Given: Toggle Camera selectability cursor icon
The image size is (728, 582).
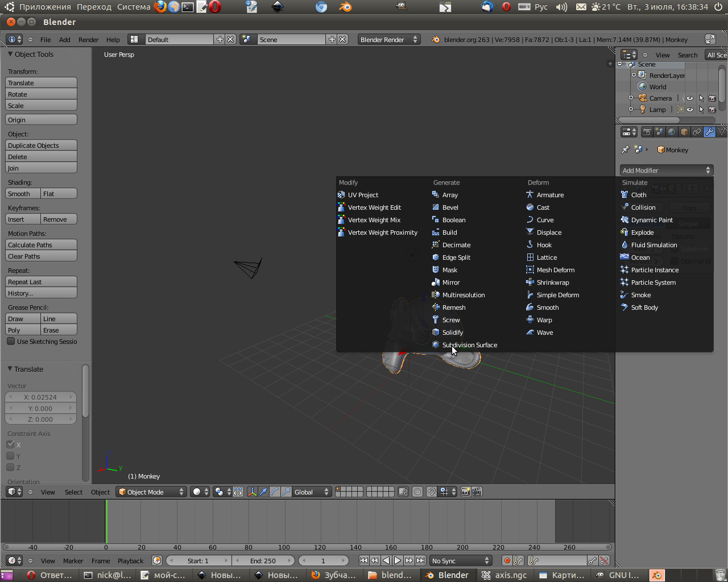Looking at the screenshot, I should [701, 98].
